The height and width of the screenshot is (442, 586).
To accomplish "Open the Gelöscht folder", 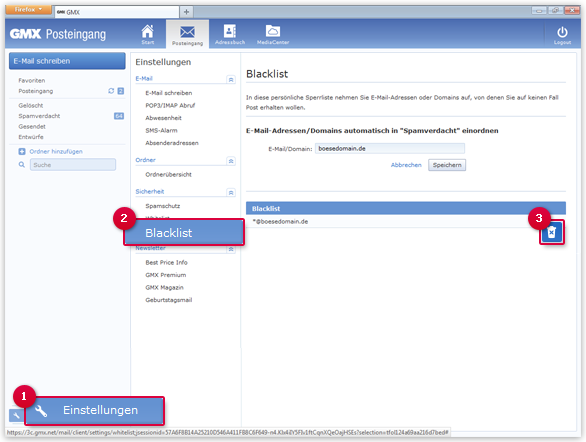I will coord(31,105).
